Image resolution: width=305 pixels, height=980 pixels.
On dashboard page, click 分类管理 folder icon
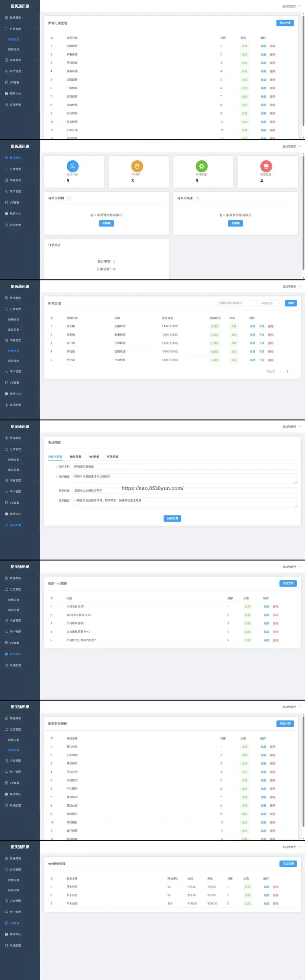point(6,169)
